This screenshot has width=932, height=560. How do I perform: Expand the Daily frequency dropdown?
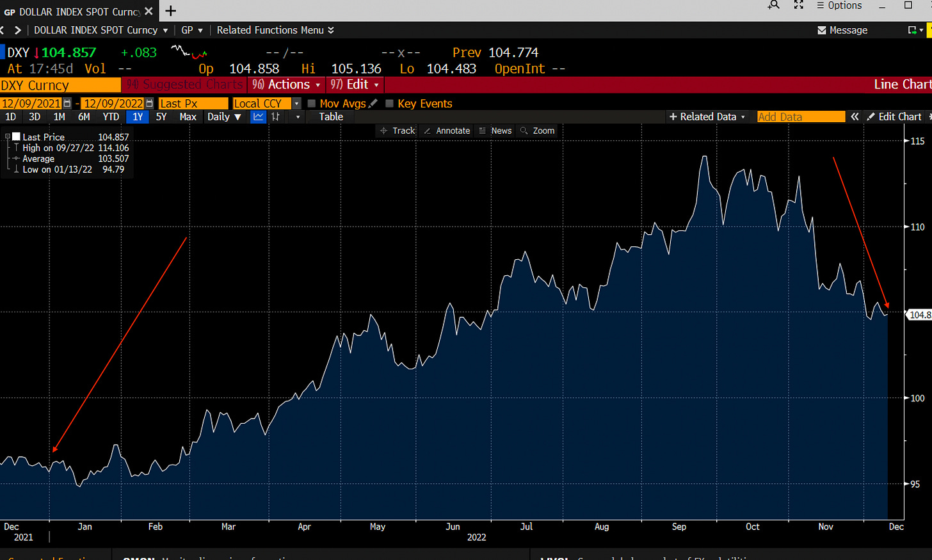pos(238,116)
